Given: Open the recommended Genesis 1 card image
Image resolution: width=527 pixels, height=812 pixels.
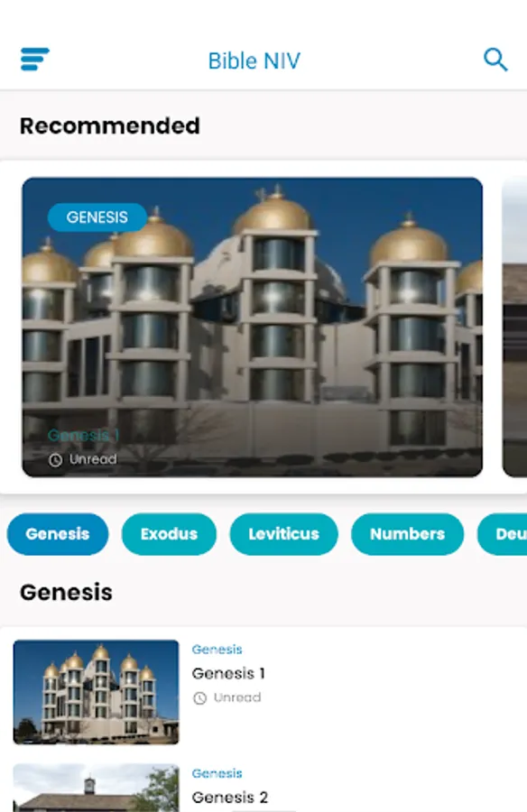Looking at the screenshot, I should pos(253,327).
